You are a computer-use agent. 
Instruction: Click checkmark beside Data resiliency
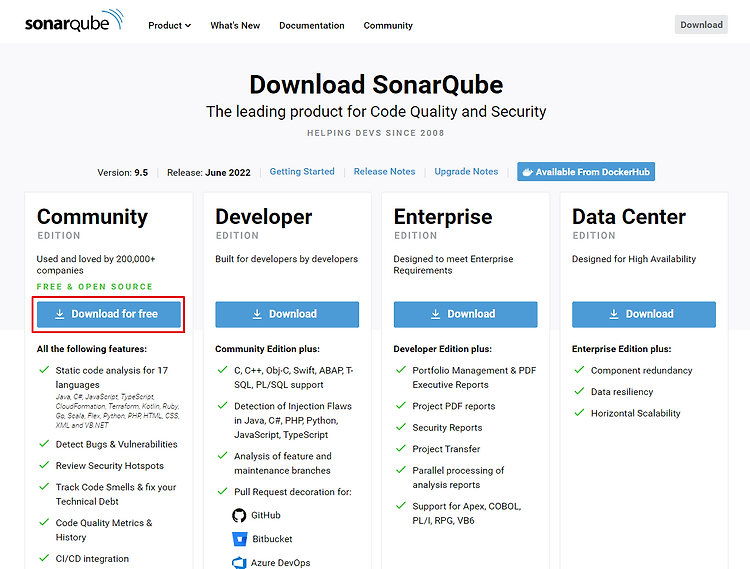(x=579, y=391)
